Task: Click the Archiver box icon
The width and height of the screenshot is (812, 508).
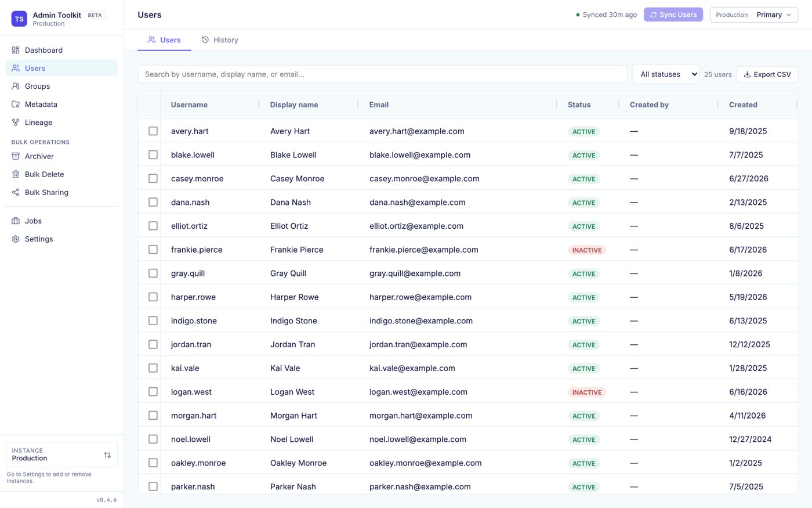Action: coord(16,156)
